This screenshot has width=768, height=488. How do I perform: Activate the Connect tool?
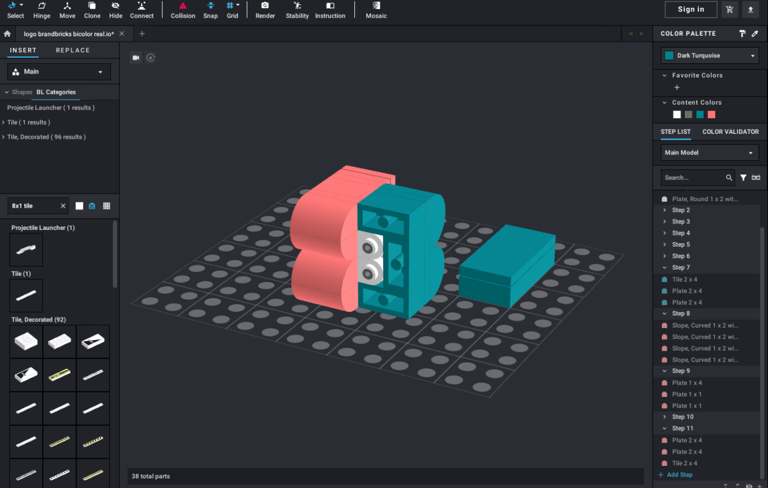(142, 10)
